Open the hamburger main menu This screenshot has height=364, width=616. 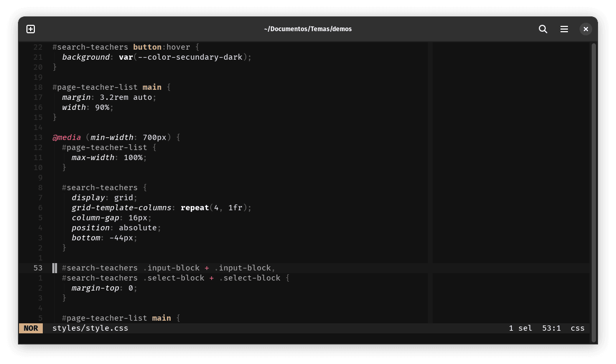[x=564, y=29]
